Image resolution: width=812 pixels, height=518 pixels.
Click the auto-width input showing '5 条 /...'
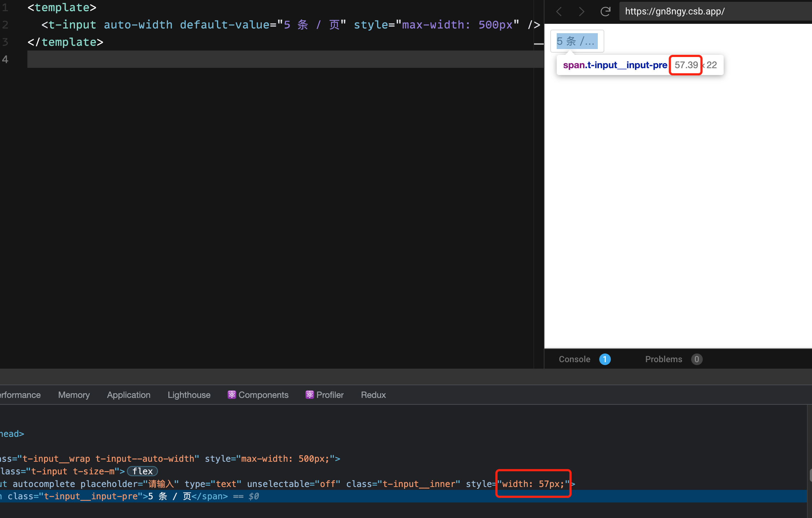point(577,41)
